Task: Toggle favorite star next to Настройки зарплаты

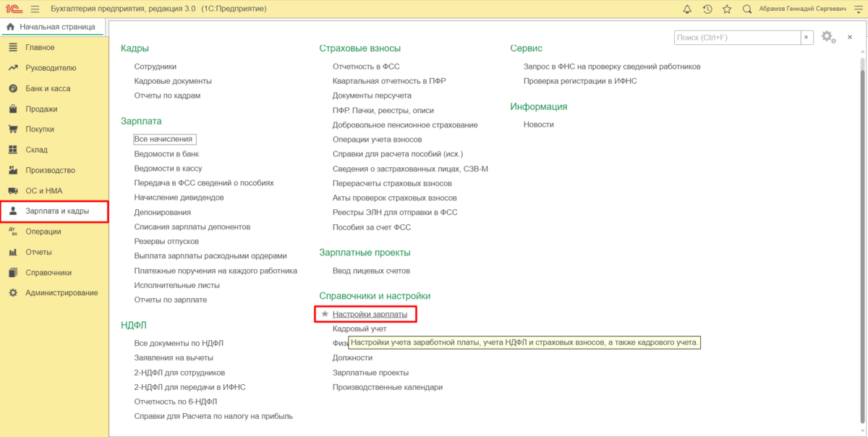Action: click(x=325, y=314)
